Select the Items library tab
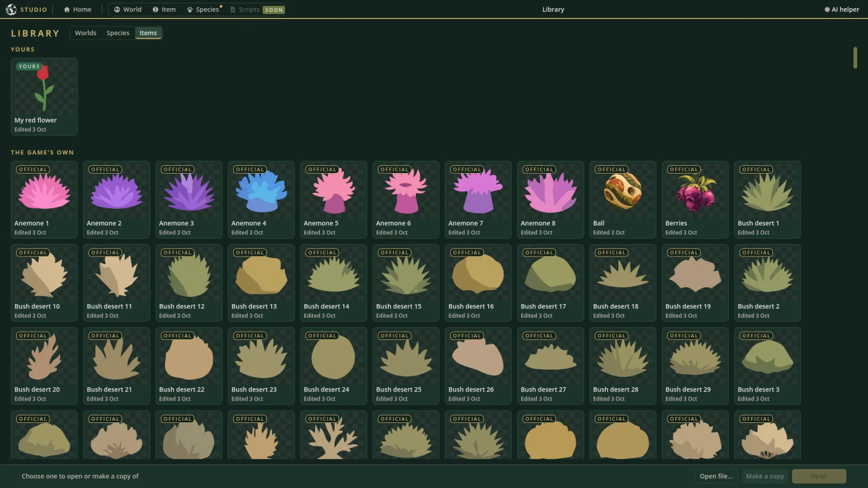The height and width of the screenshot is (488, 868). point(148,33)
